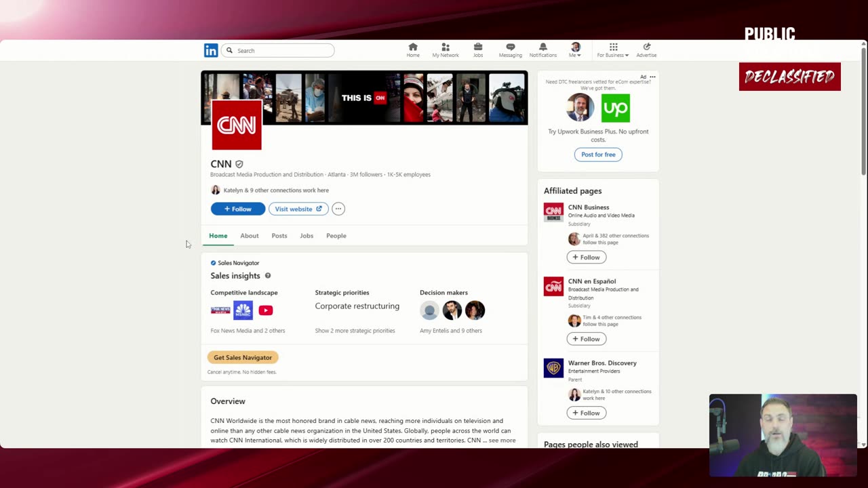The width and height of the screenshot is (868, 488).
Task: Click the CNN Business logo icon
Action: click(553, 212)
